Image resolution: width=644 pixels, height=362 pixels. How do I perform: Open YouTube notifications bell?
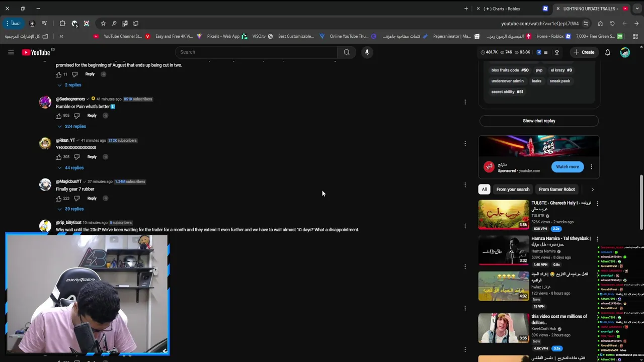coord(608,52)
